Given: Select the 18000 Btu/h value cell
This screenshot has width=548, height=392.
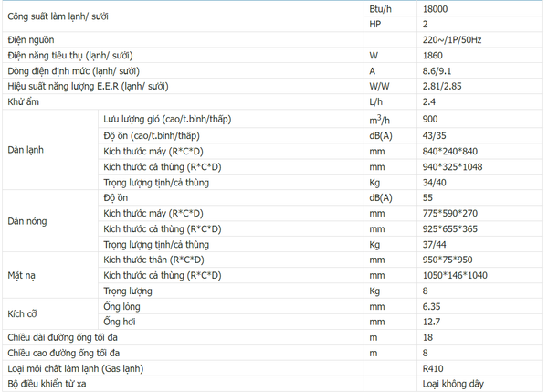Looking at the screenshot, I should click(x=437, y=8).
